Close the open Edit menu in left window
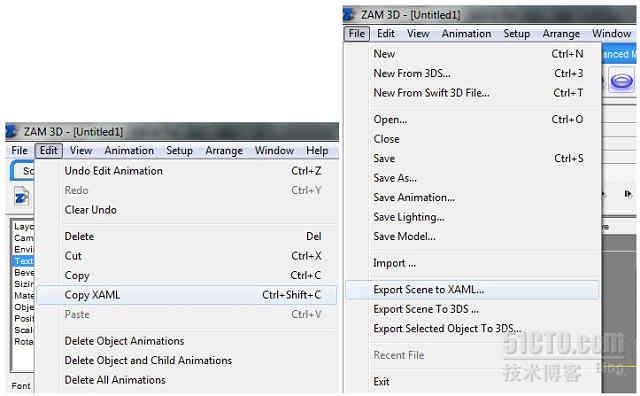 [x=49, y=151]
